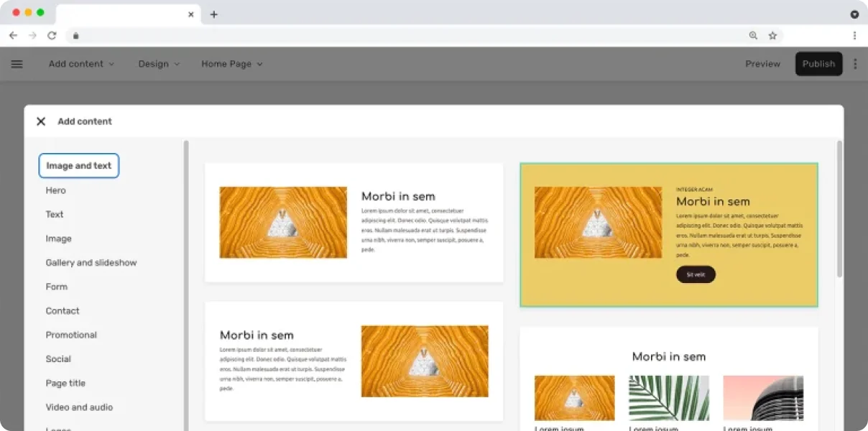Choose the white image-left text-right layout card

tap(354, 222)
